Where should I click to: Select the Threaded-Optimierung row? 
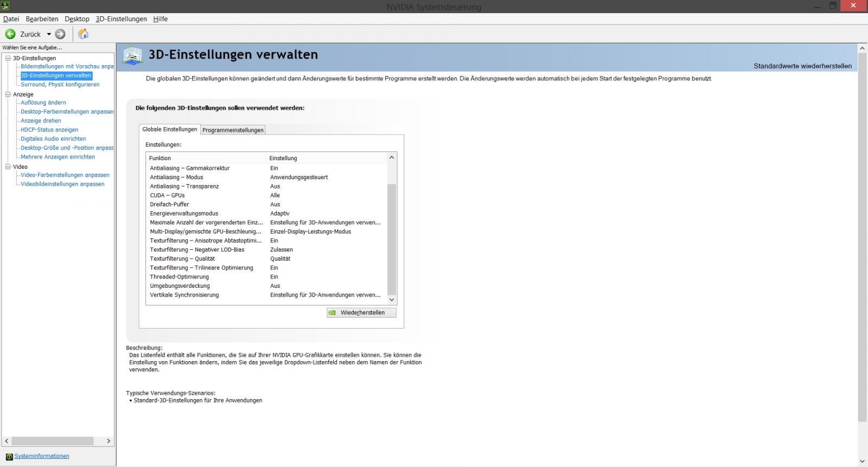pos(267,277)
